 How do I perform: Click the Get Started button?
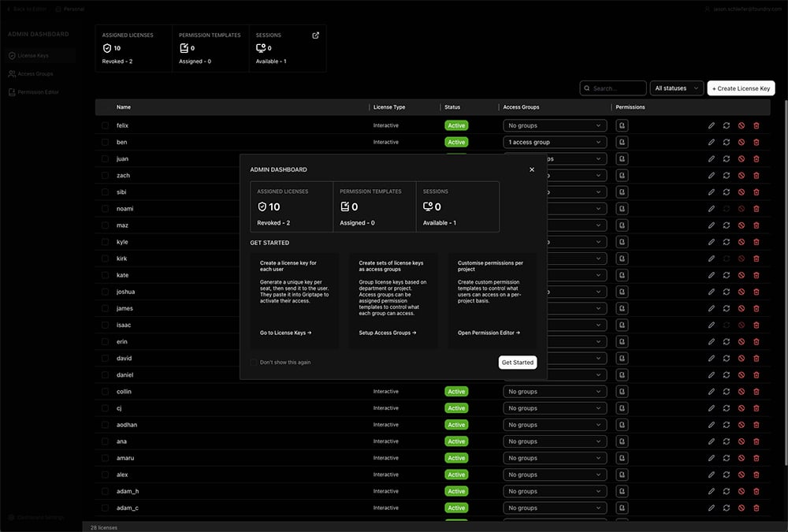518,363
